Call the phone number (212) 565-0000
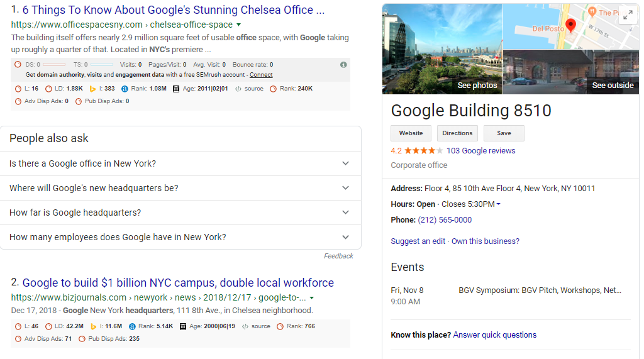 click(445, 220)
